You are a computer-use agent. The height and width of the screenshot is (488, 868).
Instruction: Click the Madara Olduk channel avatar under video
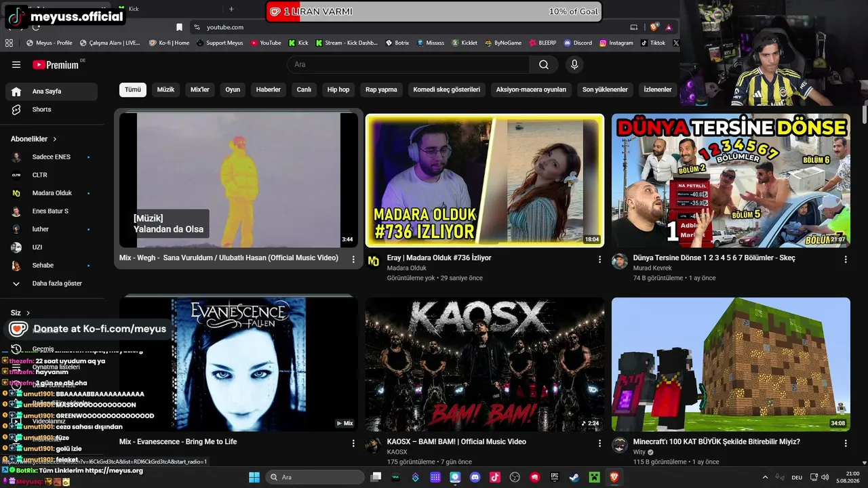point(374,262)
